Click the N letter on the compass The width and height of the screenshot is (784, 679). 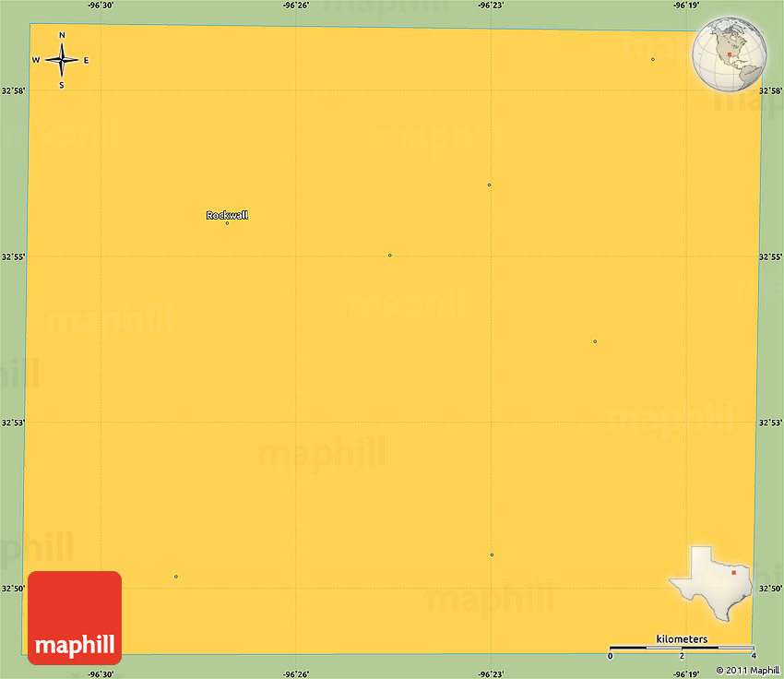click(x=62, y=36)
